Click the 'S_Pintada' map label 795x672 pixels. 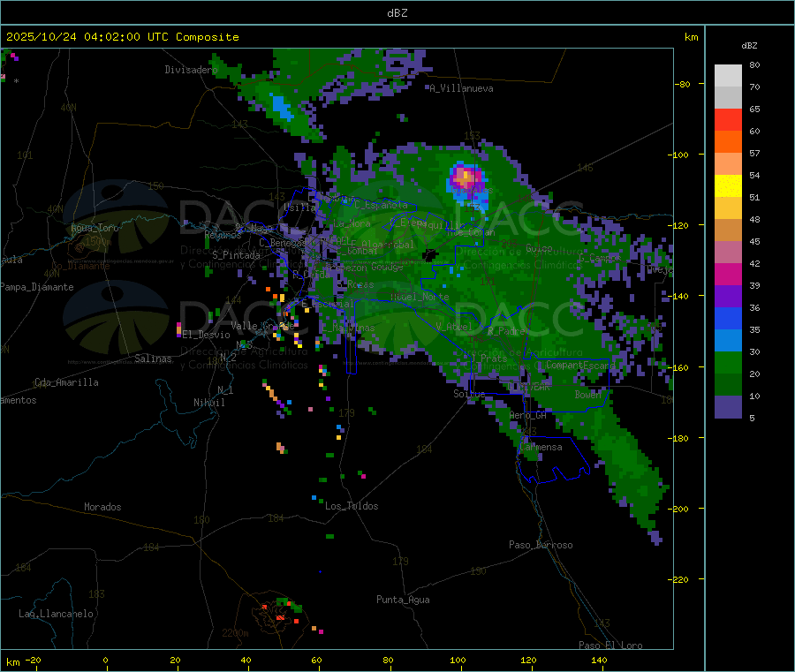click(x=236, y=255)
